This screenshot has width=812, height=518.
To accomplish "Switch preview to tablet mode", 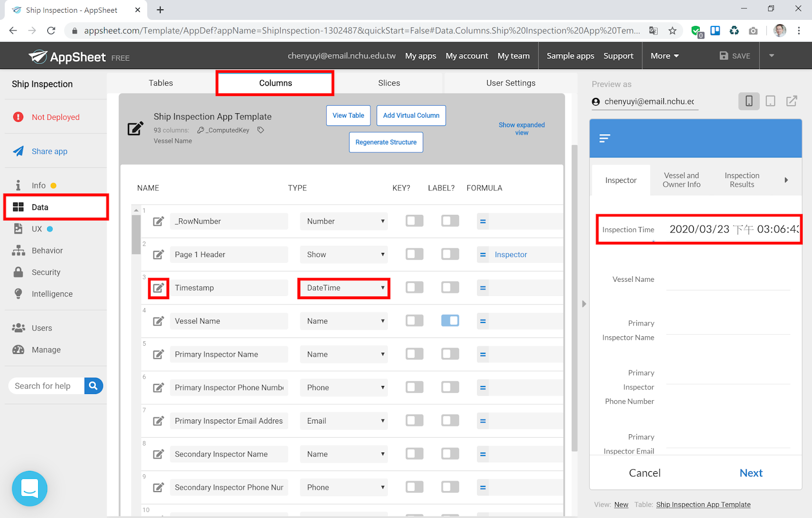I will coord(770,101).
